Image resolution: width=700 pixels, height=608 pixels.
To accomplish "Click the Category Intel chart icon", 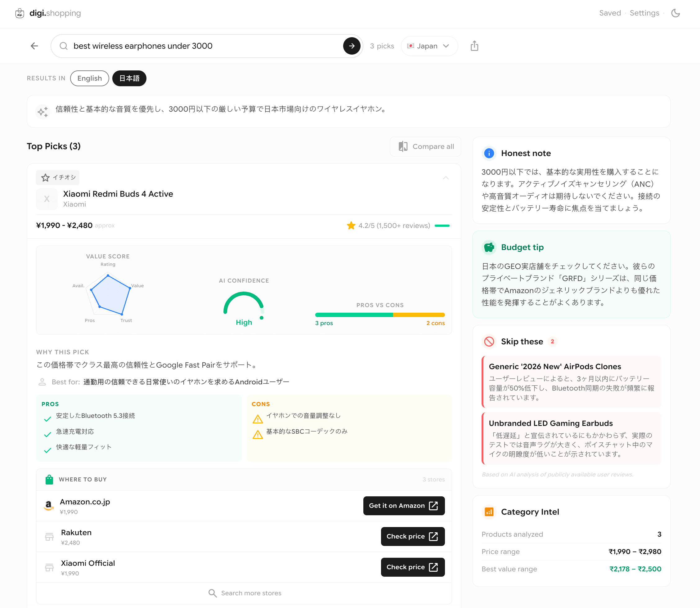I will point(489,512).
